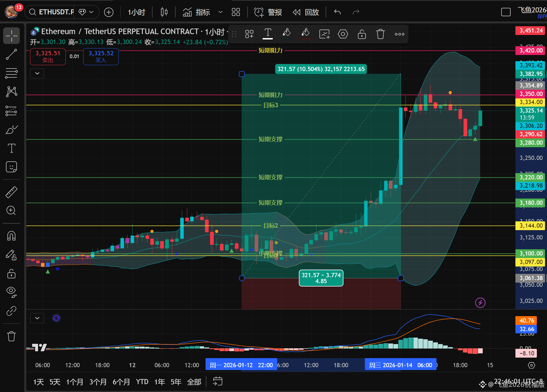Open the emoji sticker tool
The image size is (547, 392).
[x=11, y=167]
